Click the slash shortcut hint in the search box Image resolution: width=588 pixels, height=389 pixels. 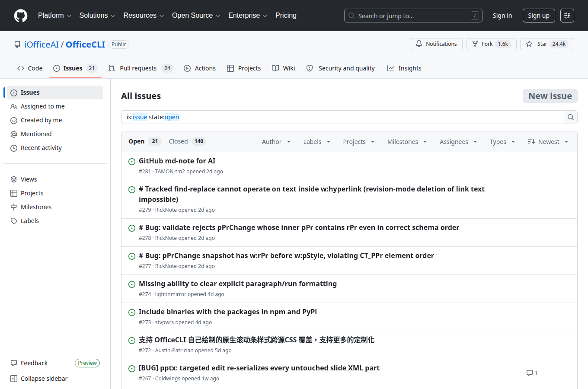pos(475,16)
